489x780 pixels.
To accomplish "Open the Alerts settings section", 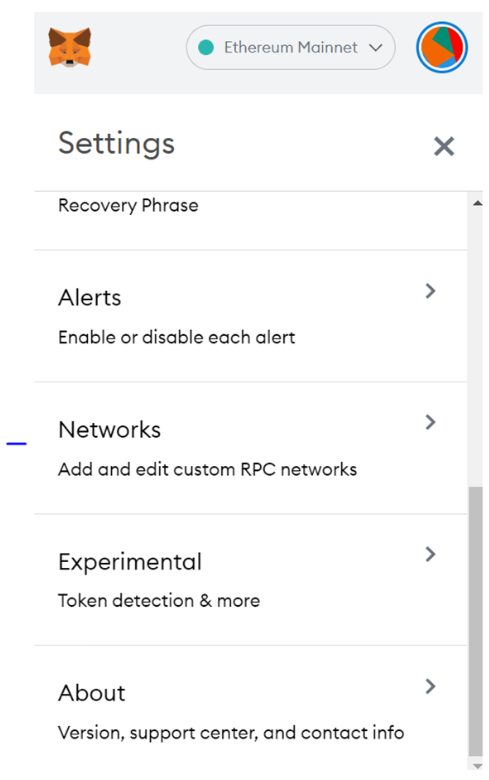I will coord(251,316).
